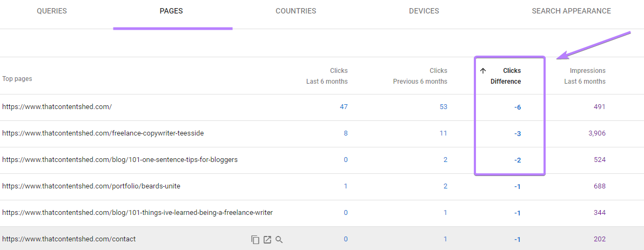Sort by Clicks Last 6 months header

point(327,76)
